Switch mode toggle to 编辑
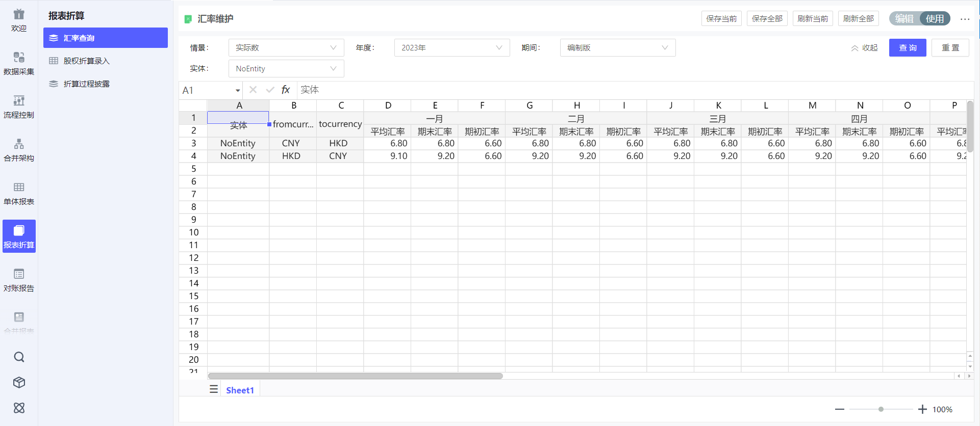Image resolution: width=980 pixels, height=426 pixels. tap(904, 19)
